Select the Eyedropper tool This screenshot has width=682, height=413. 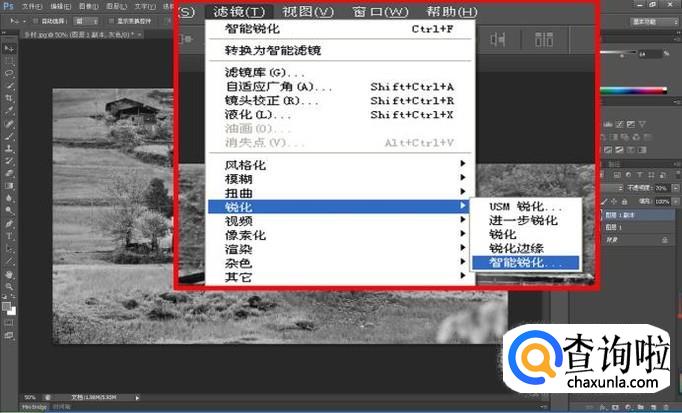[9, 111]
